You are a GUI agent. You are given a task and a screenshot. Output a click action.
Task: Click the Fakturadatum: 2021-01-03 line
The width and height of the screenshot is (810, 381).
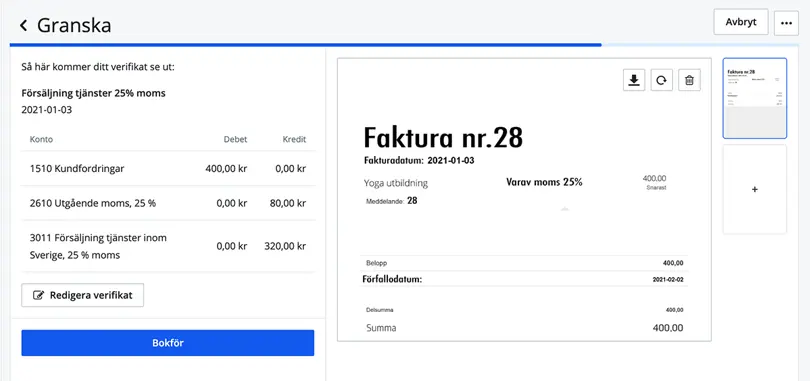pos(419,161)
